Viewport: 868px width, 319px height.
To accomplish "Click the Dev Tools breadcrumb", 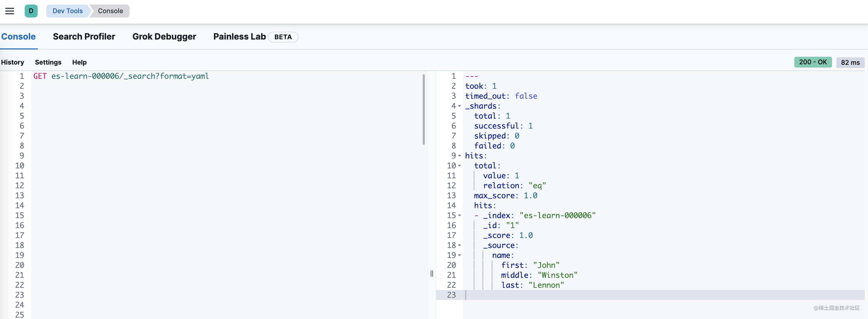I will click(67, 11).
